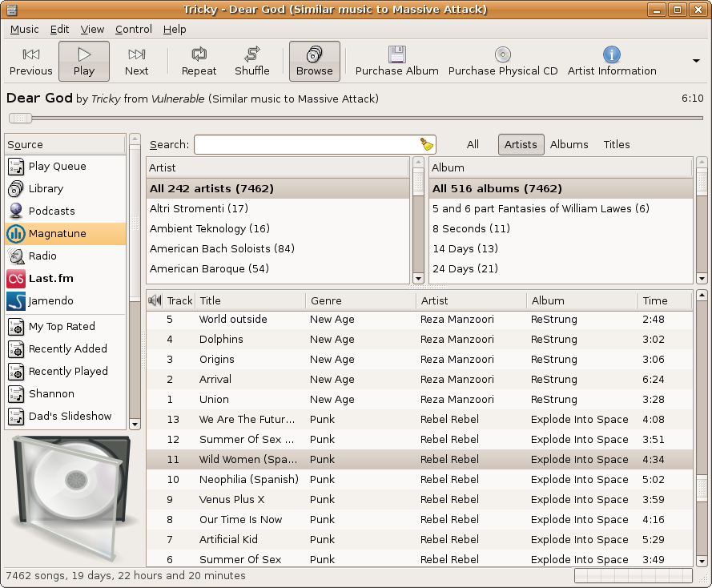Click the Source list header
Image resolution: width=712 pixels, height=588 pixels.
65,144
